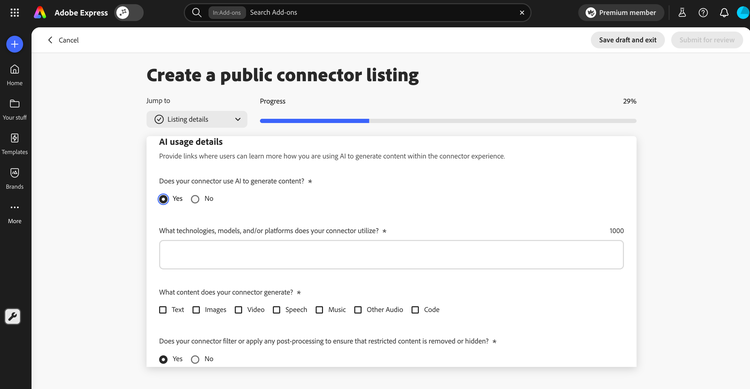Viewport: 750px width, 389px height.
Task: Toggle the switch beside Adobe Express title
Action: [x=129, y=13]
